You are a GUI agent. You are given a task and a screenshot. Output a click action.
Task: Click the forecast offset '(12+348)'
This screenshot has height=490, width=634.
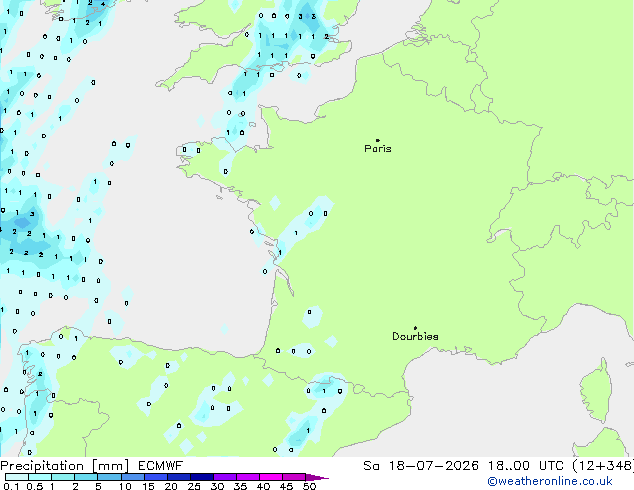603,466
